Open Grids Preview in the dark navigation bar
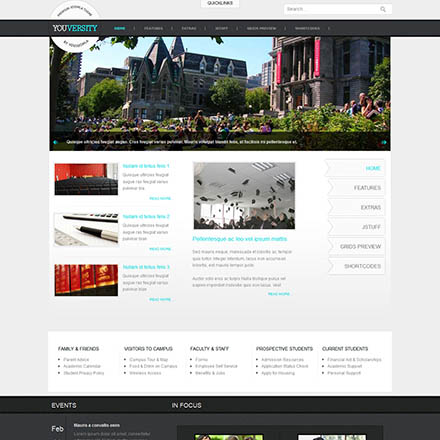Image resolution: width=440 pixels, height=440 pixels. (x=261, y=28)
